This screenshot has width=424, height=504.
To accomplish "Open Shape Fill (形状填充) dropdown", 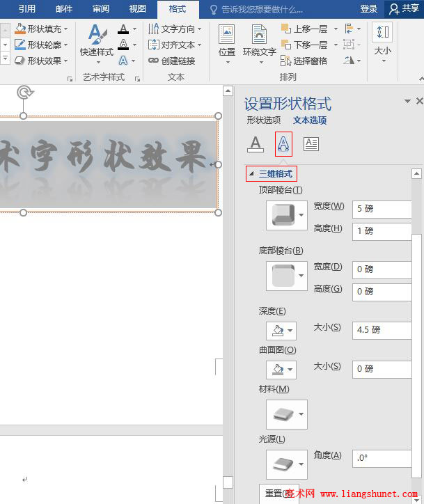I will tap(42, 29).
